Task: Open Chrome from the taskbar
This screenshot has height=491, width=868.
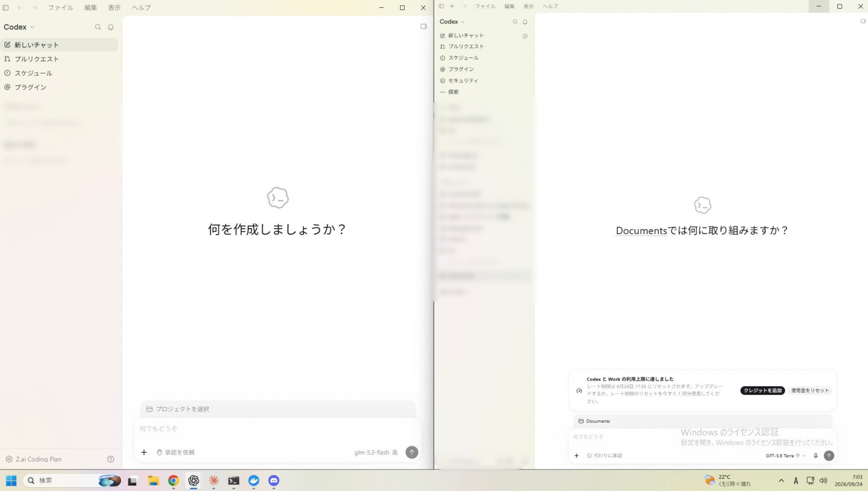Action: (173, 480)
